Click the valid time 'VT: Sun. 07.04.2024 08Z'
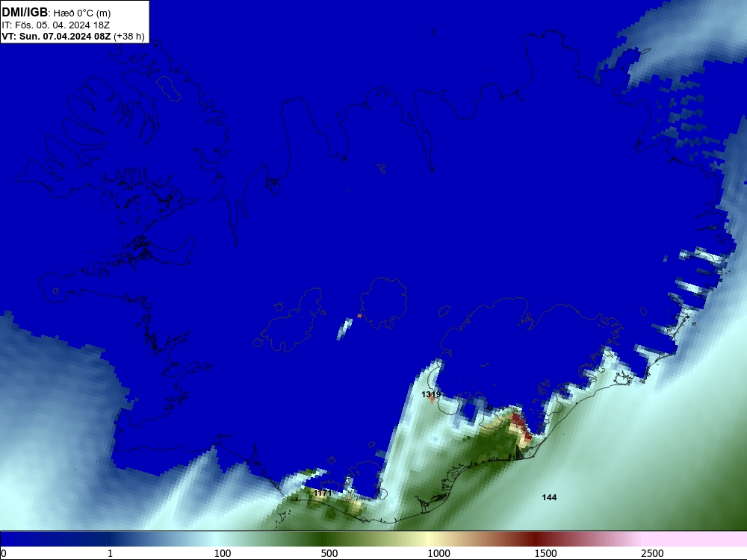The image size is (747, 560). [56, 36]
